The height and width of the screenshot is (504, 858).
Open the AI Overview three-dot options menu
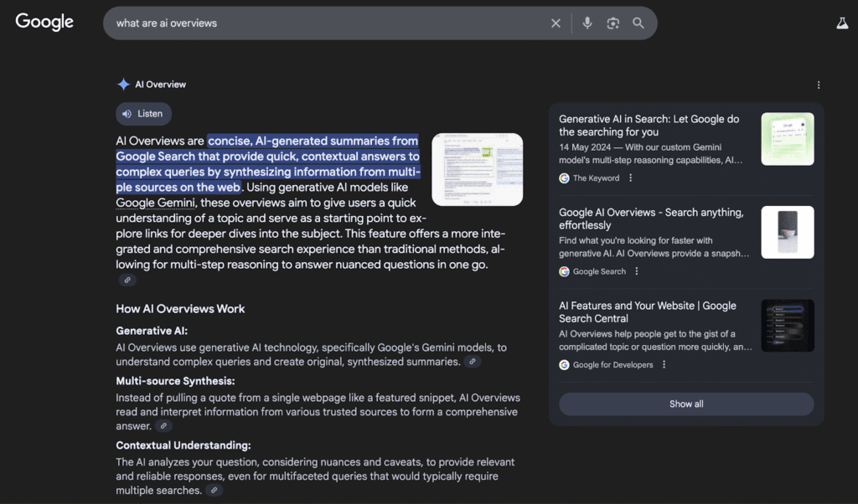pos(819,85)
